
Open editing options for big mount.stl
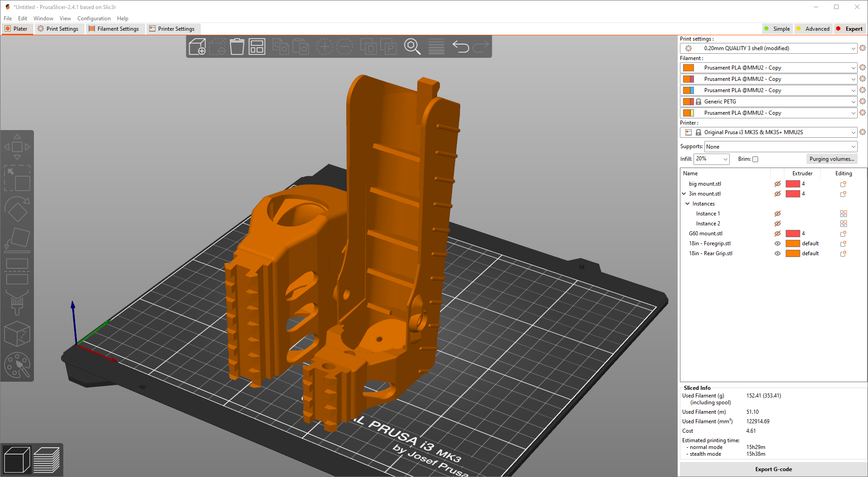coord(843,184)
